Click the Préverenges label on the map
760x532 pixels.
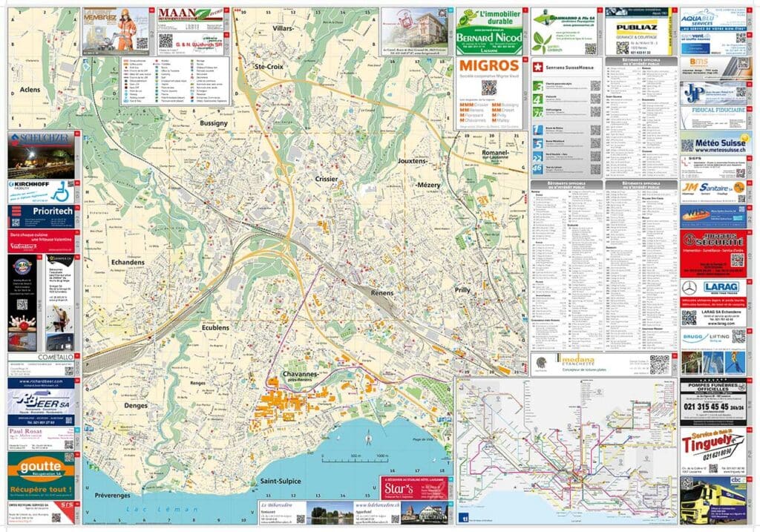point(113,496)
